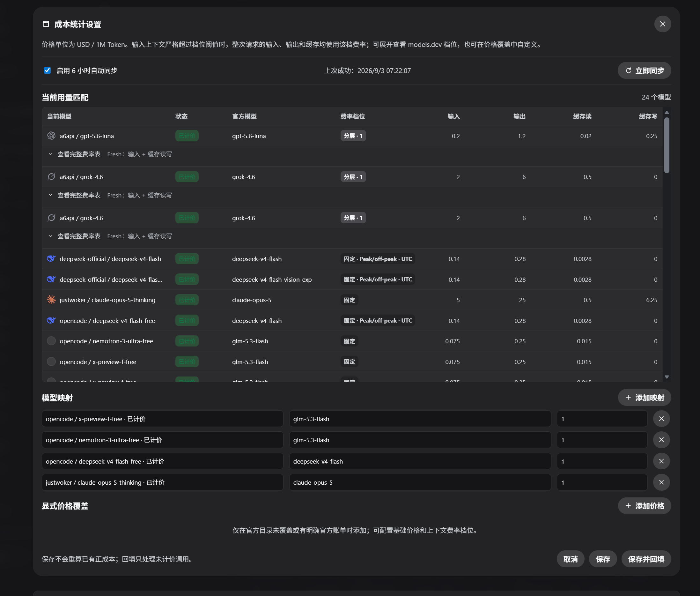This screenshot has height=596, width=700.
Task: Click the 立即同步 refresh button
Action: pos(644,70)
